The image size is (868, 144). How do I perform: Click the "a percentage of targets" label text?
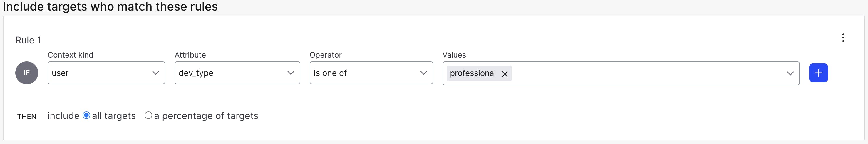(206, 116)
